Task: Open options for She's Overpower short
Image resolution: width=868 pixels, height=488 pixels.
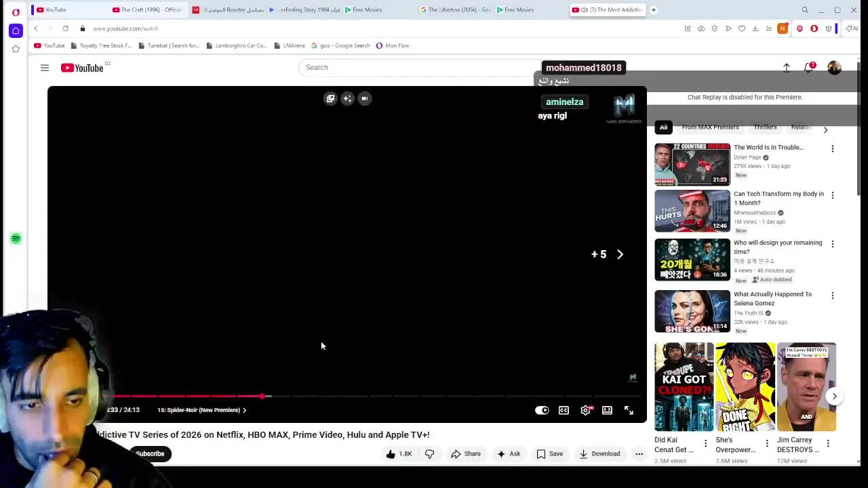Action: [x=767, y=443]
